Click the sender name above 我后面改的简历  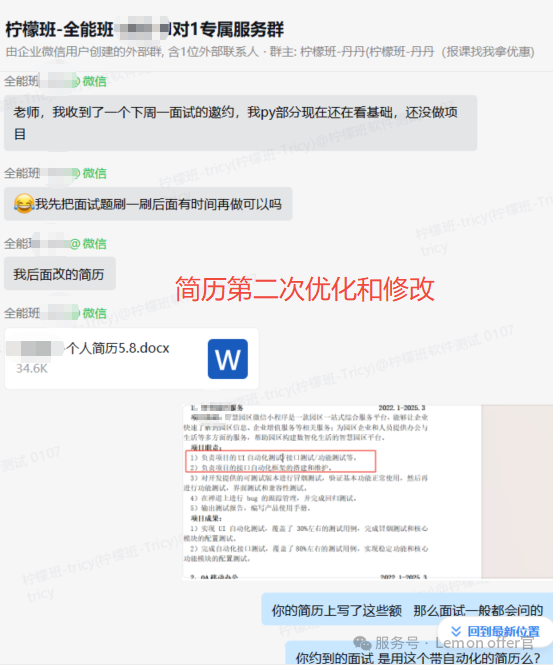pos(55,243)
